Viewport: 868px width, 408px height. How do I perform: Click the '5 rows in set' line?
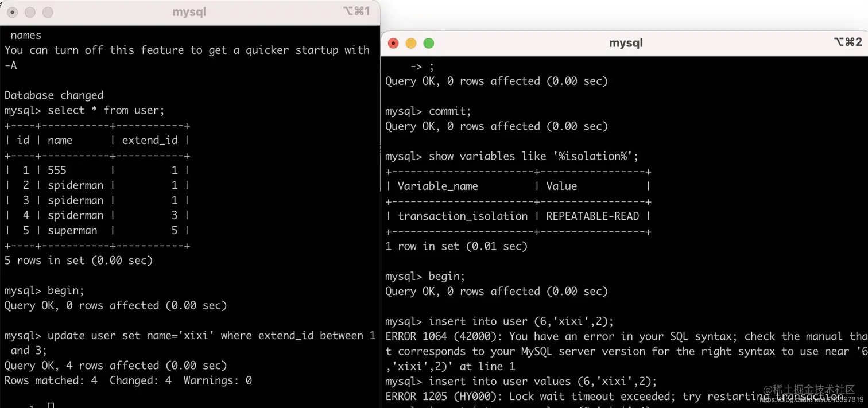coord(79,261)
